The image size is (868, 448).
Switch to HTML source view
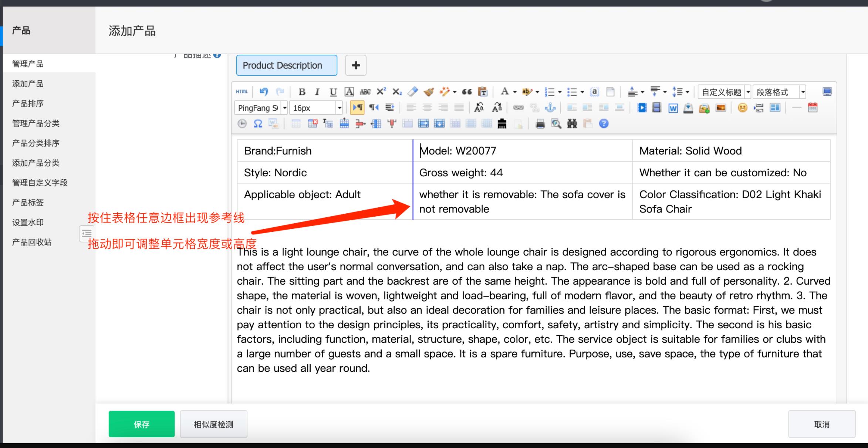click(x=242, y=92)
